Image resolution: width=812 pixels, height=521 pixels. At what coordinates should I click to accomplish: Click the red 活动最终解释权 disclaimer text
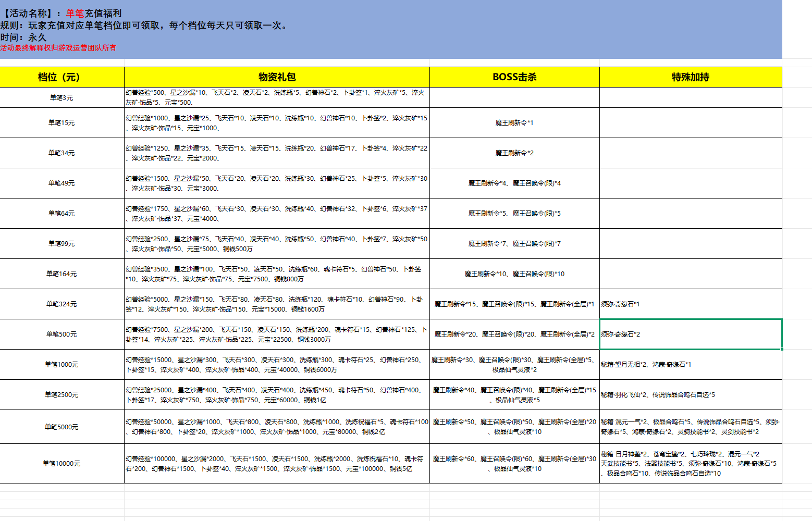coord(58,48)
